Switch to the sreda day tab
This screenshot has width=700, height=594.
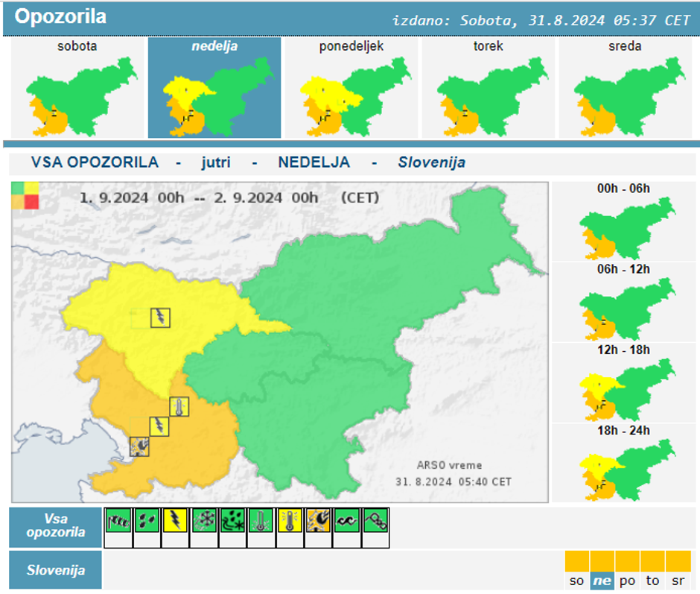[624, 88]
